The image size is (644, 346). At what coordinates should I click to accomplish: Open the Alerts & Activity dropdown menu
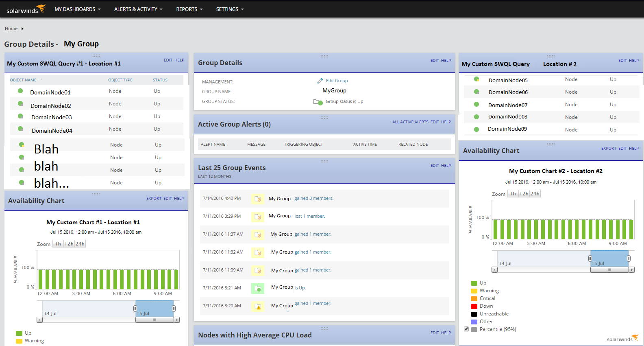pos(138,9)
